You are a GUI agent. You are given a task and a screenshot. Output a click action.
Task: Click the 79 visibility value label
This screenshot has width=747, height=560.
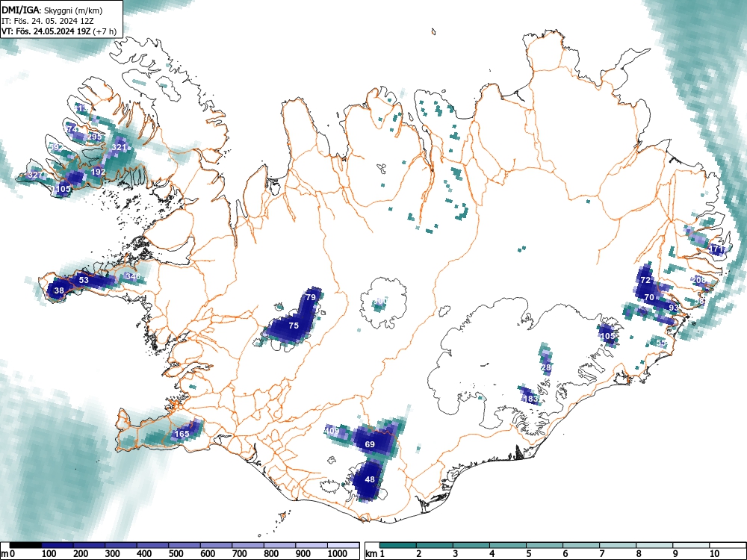(311, 297)
